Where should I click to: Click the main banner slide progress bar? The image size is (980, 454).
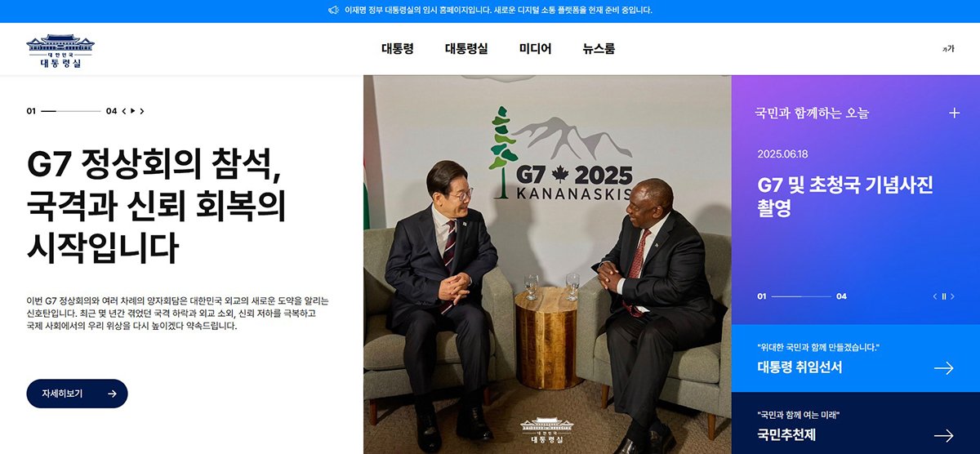click(x=71, y=111)
